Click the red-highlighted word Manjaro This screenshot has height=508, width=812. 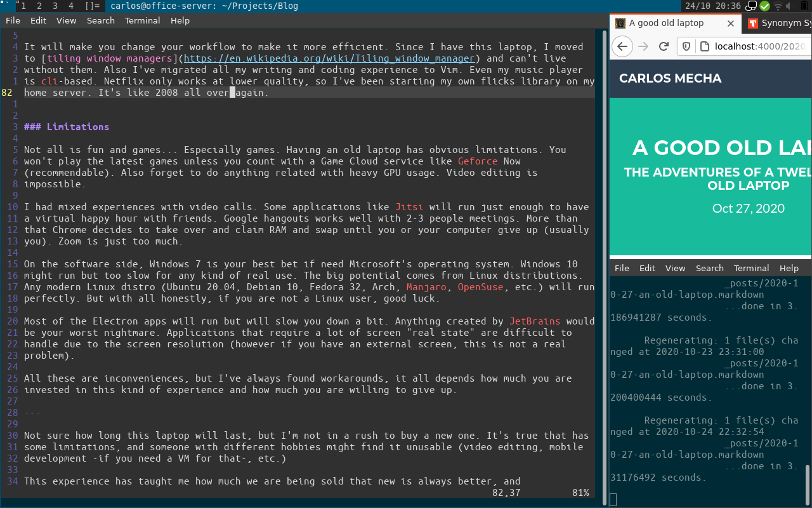(426, 287)
